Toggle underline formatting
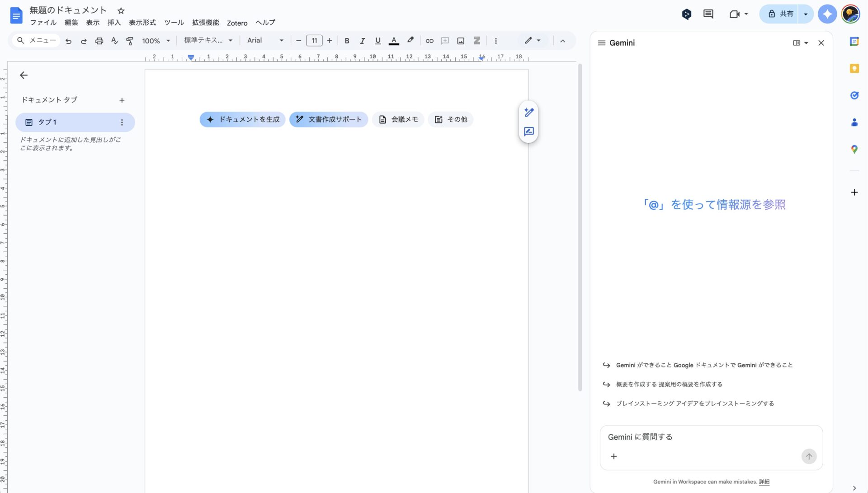Screen dimensions: 868x493 pyautogui.click(x=377, y=41)
